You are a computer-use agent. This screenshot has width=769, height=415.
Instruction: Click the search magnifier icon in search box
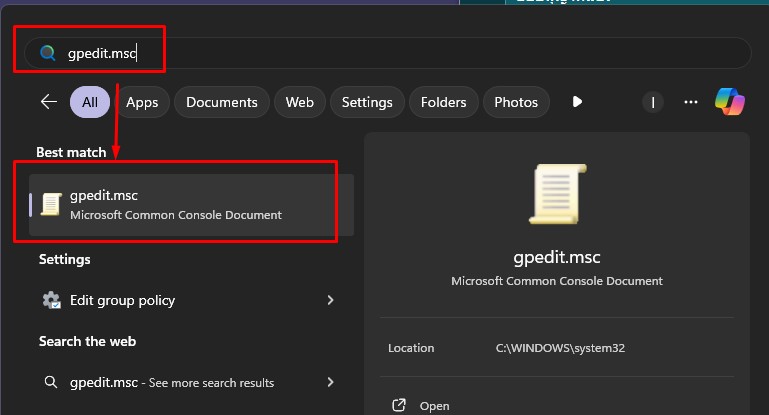48,52
